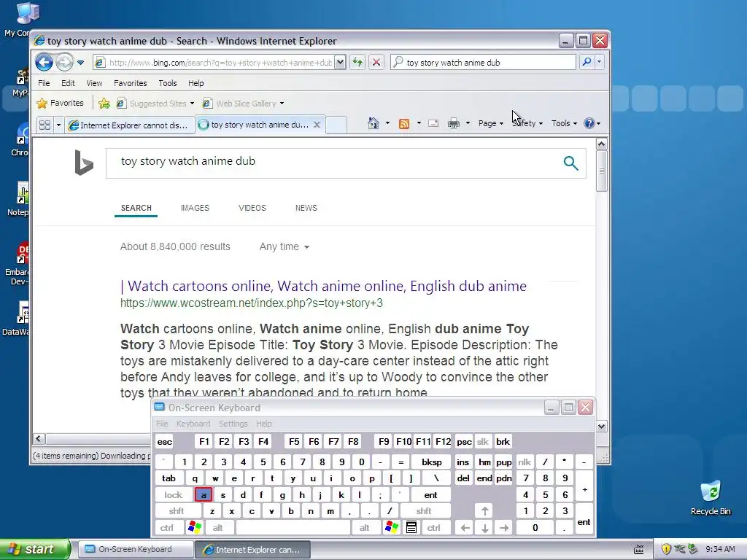The width and height of the screenshot is (747, 560).
Task: Click the horizontal scrollbar left arrow
Action: pyautogui.click(x=39, y=438)
